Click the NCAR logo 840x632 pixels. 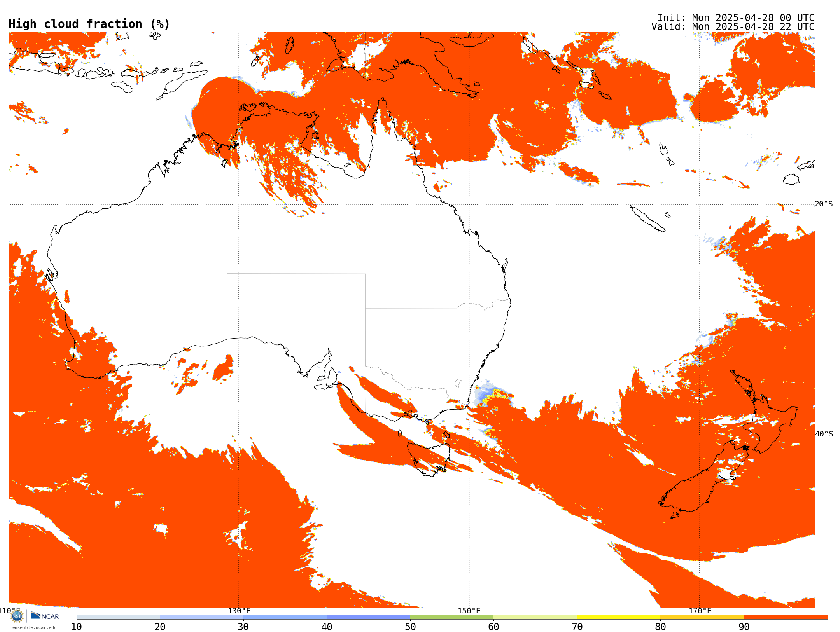[45, 616]
